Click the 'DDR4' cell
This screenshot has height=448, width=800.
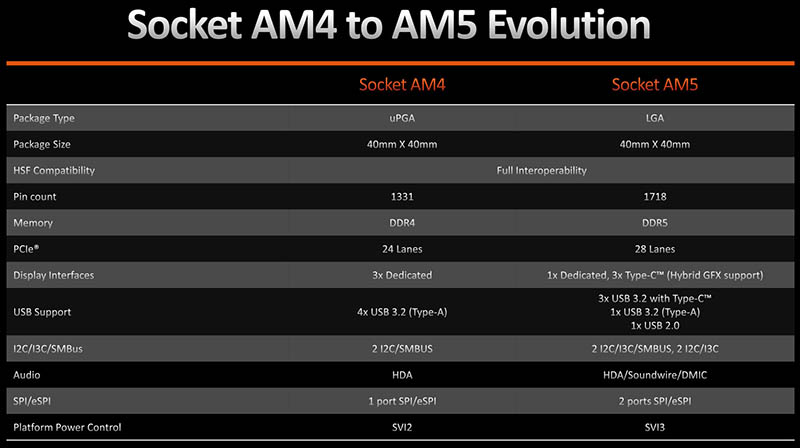point(402,223)
